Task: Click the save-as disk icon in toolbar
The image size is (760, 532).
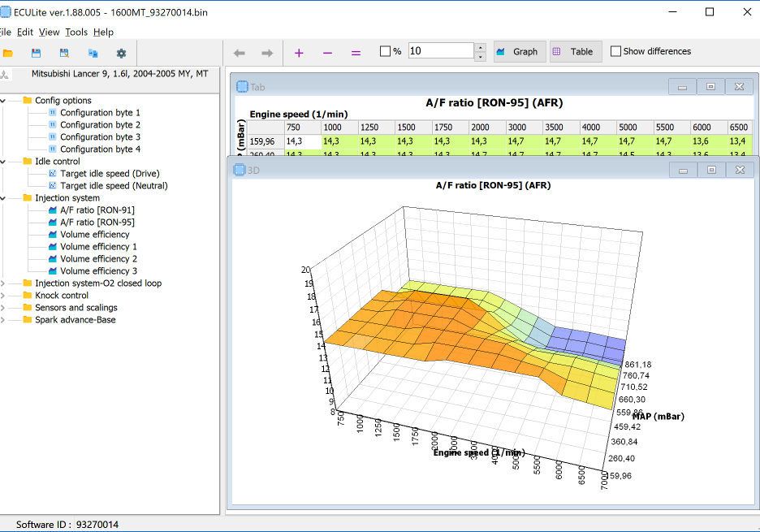Action: tap(64, 53)
